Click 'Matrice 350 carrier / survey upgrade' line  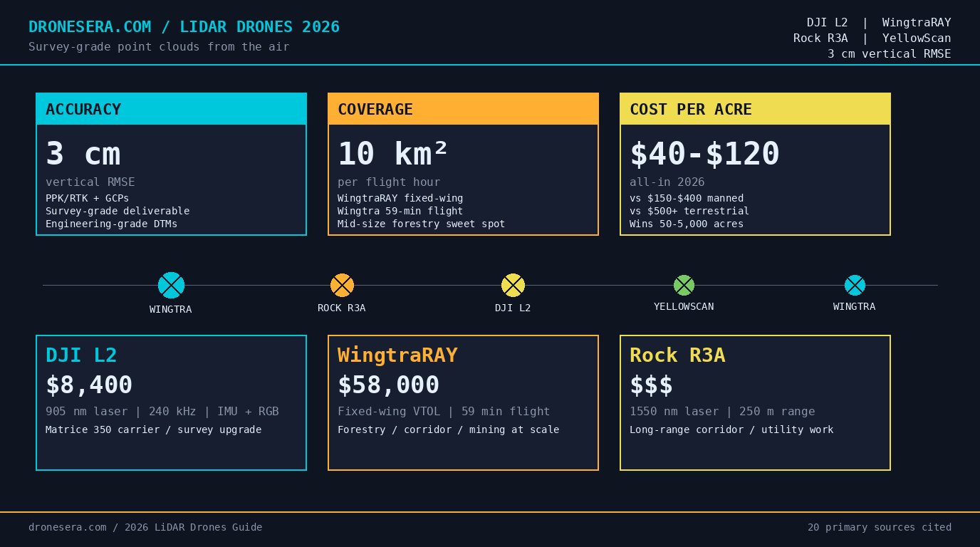point(154,429)
